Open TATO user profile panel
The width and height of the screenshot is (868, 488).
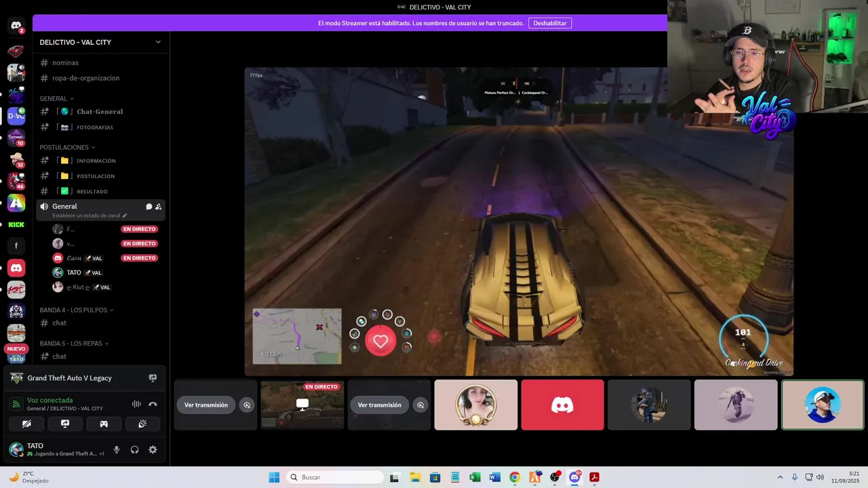(x=57, y=449)
